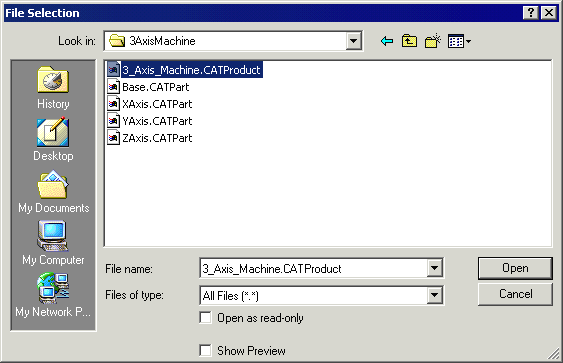Enable Open as read-only
The width and height of the screenshot is (563, 363).
[x=205, y=318]
